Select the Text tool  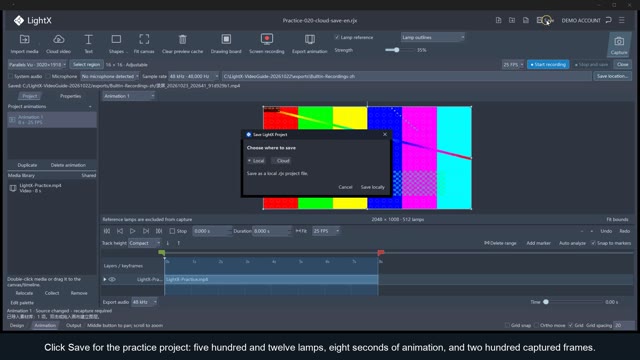click(88, 44)
